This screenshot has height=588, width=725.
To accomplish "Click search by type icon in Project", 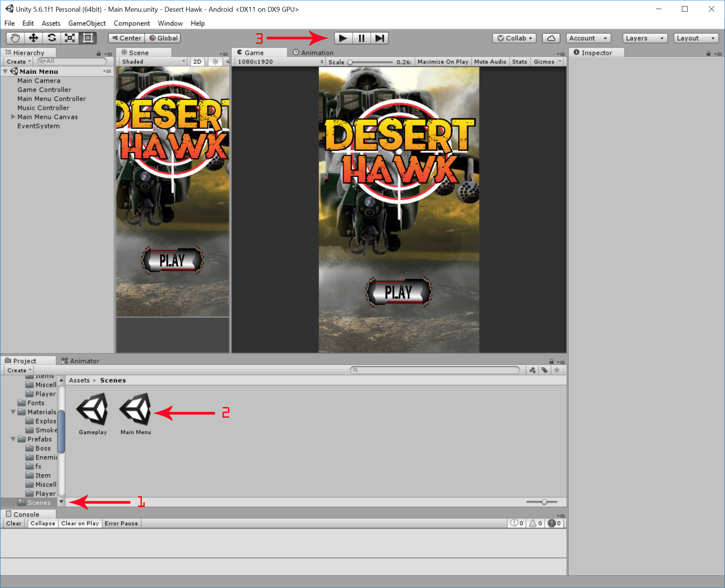I will click(x=532, y=370).
